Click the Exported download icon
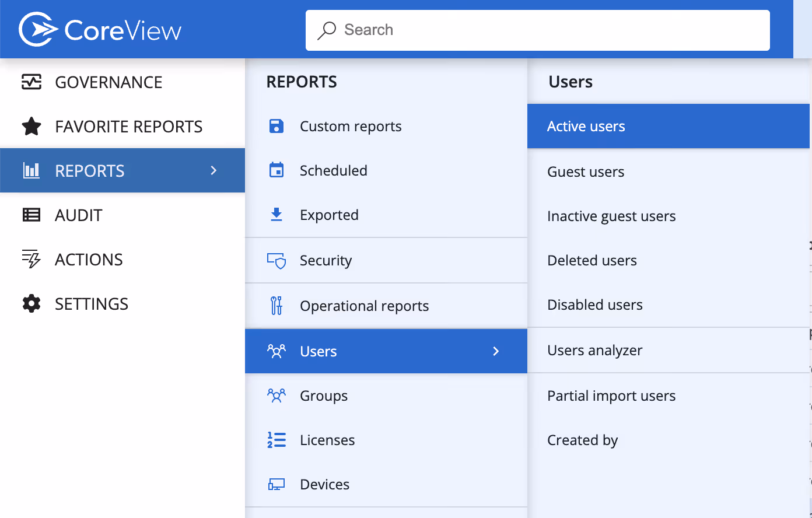Image resolution: width=812 pixels, height=518 pixels. click(x=276, y=215)
